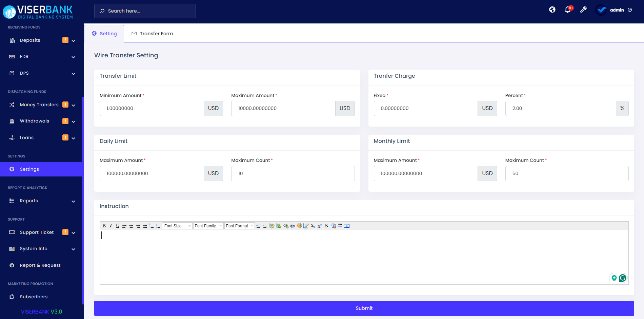The image size is (644, 319).
Task: Open the wrench tools icon in the header
Action: pos(583,10)
